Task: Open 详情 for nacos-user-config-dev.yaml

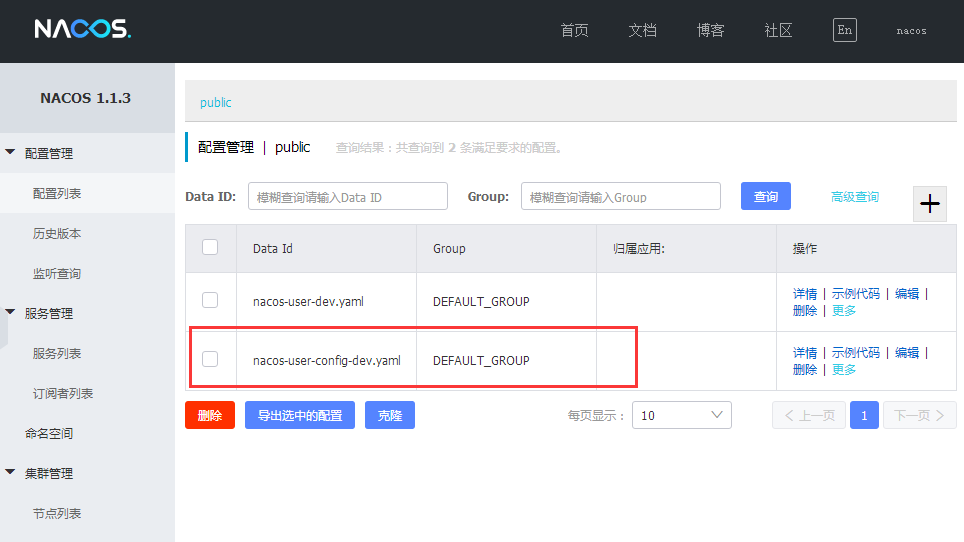Action: tap(805, 353)
